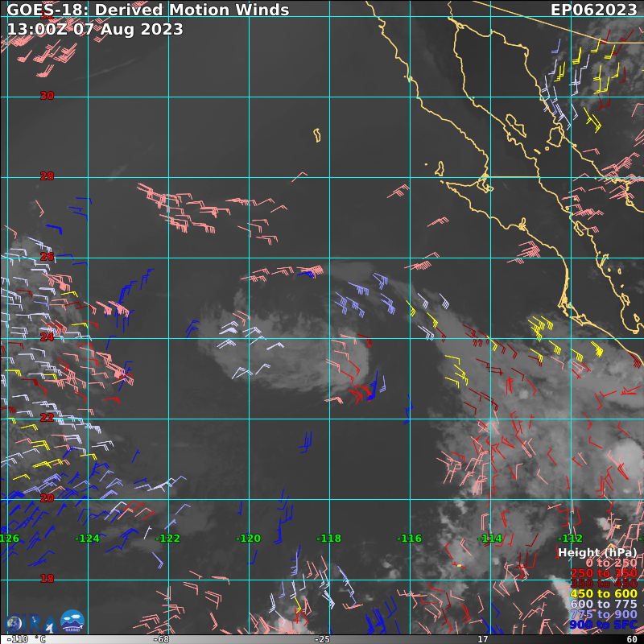Select the 350 to 450 legend entry
Screen dimensions: 644x644
coord(603,583)
